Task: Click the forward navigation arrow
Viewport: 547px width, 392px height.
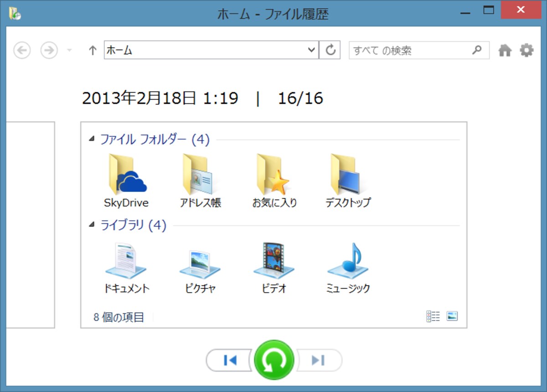Action: point(49,50)
